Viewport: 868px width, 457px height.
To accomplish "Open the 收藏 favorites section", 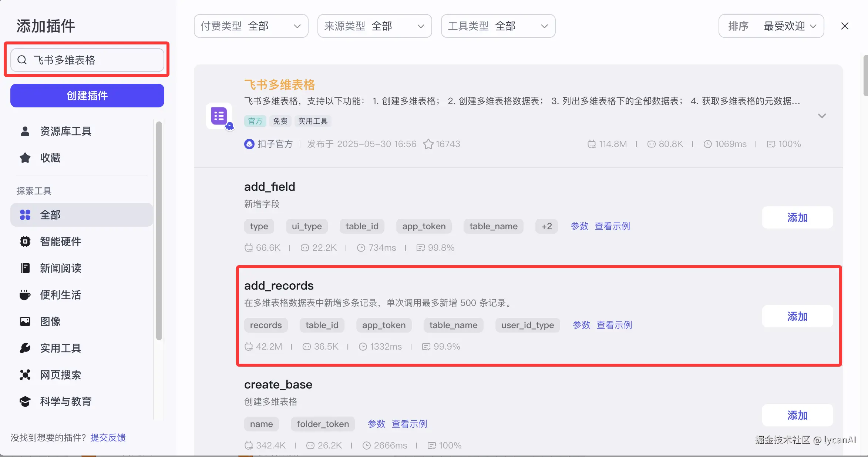I will [50, 158].
